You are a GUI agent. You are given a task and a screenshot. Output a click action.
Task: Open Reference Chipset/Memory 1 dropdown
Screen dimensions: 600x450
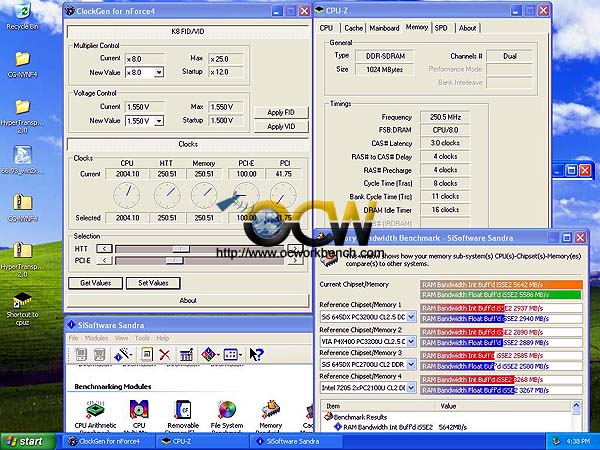[x=411, y=317]
